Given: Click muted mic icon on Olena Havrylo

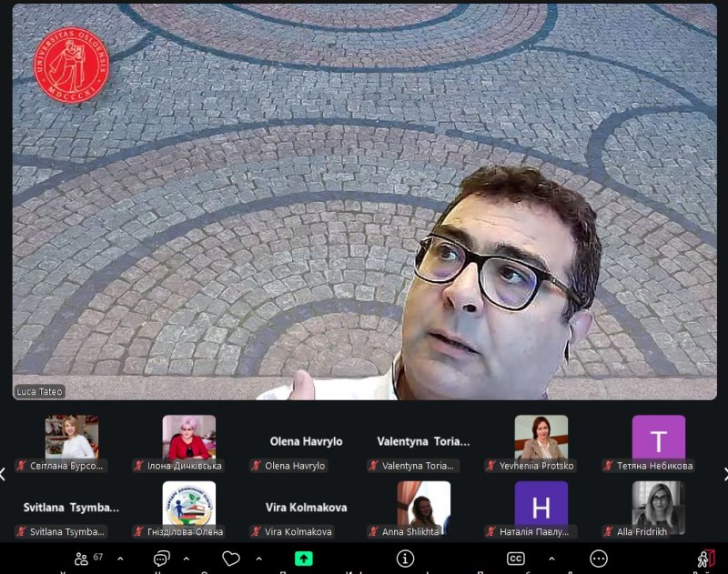Looking at the screenshot, I should (257, 466).
